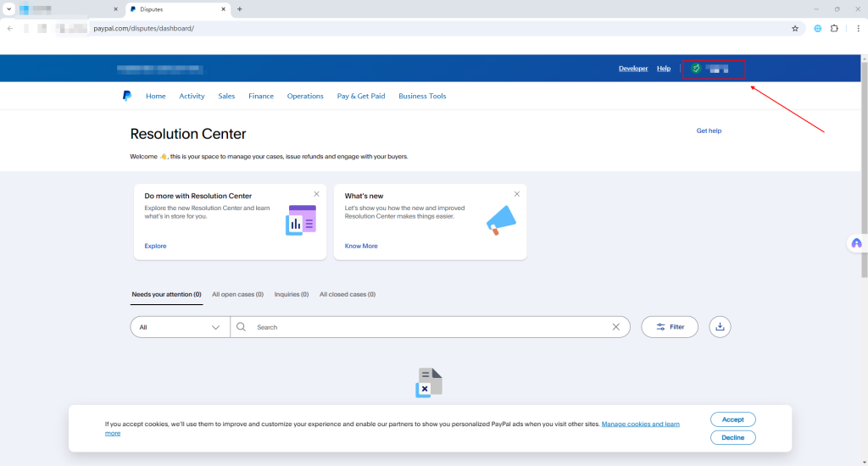Open Business Tools menu
868x466 pixels.
(422, 97)
